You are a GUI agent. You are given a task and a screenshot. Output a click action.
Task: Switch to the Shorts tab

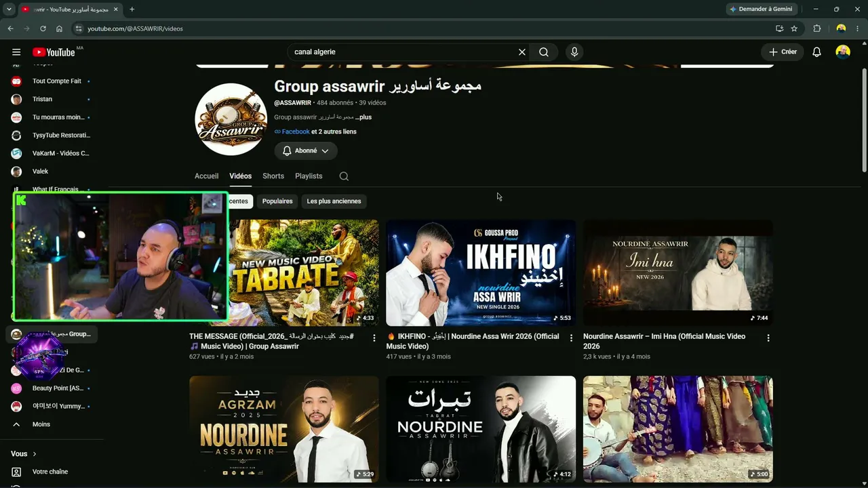pyautogui.click(x=273, y=176)
